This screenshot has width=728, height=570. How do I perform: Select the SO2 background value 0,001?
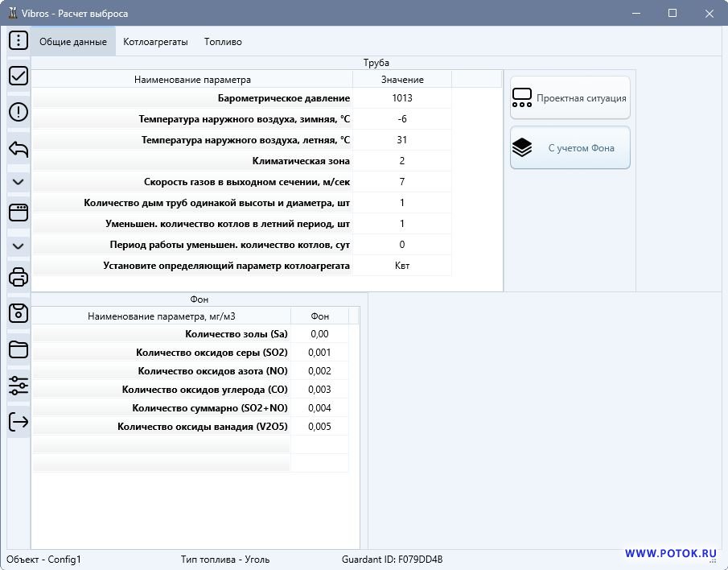coord(319,353)
